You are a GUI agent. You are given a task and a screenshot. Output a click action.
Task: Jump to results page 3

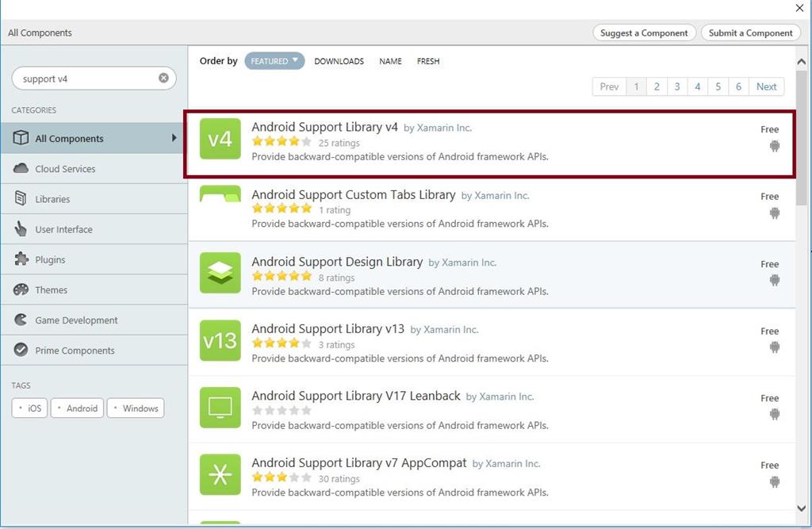click(x=677, y=86)
